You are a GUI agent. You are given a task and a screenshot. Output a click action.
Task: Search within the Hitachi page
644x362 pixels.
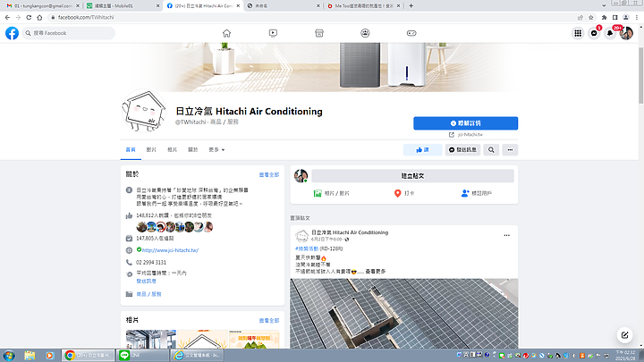tap(491, 150)
